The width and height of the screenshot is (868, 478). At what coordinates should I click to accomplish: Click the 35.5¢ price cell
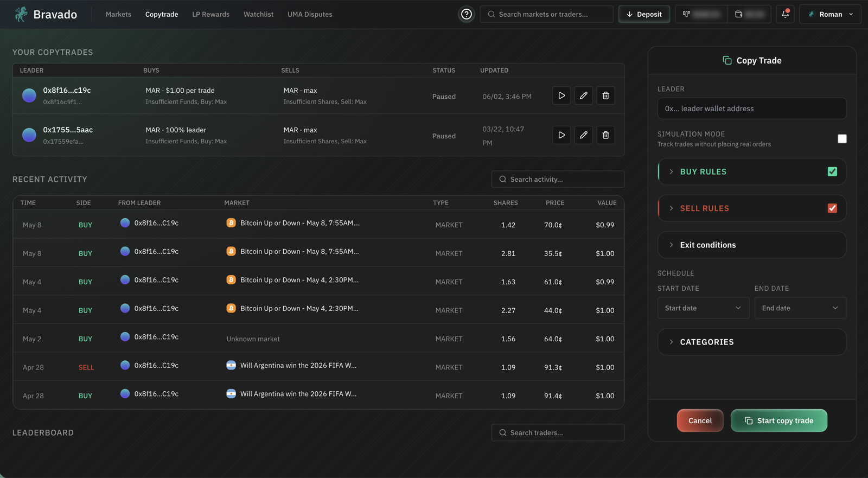[x=553, y=253]
